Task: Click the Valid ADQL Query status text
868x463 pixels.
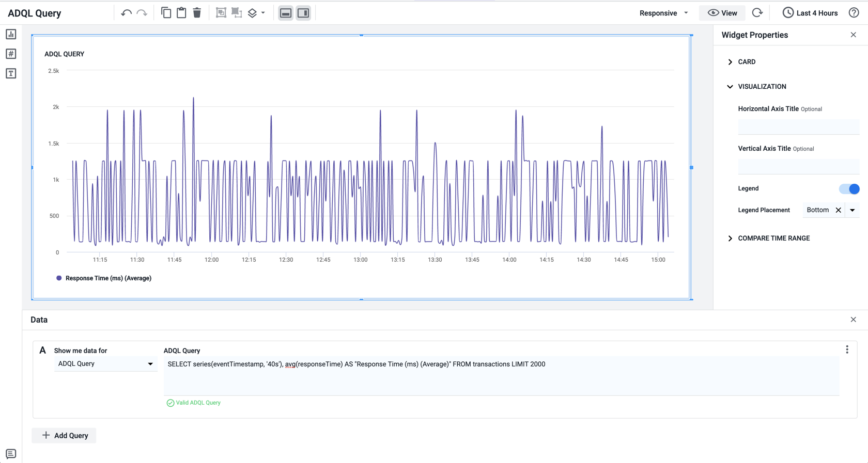Action: click(x=198, y=403)
